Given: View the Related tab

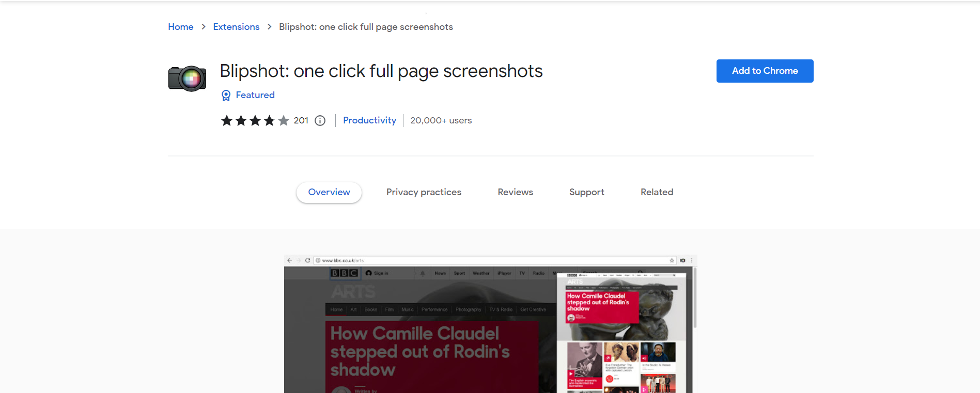Looking at the screenshot, I should click(657, 192).
